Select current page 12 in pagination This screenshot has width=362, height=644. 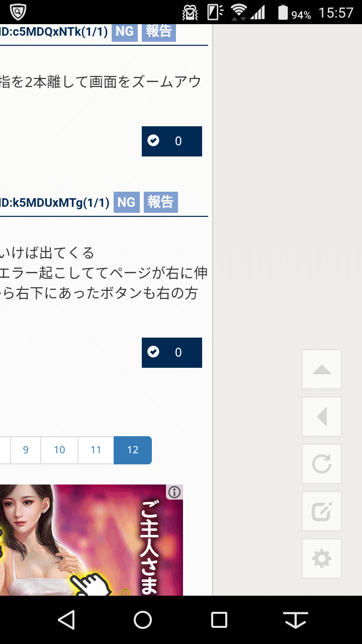133,450
